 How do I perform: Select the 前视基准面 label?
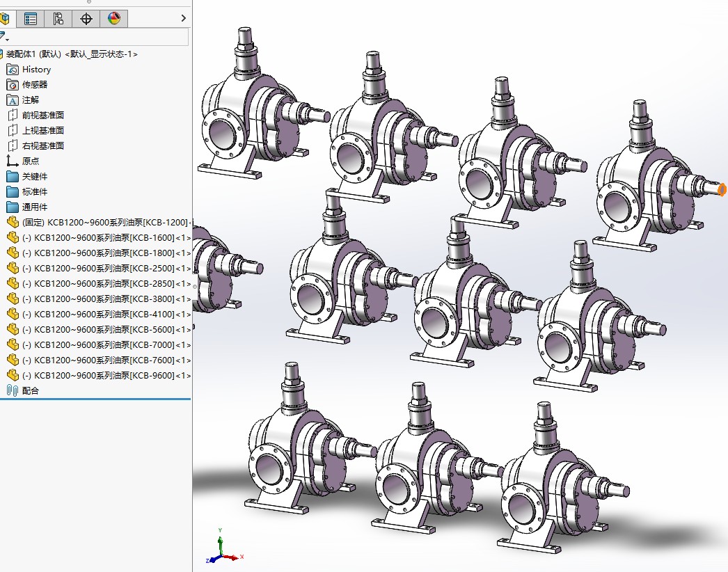tap(43, 115)
